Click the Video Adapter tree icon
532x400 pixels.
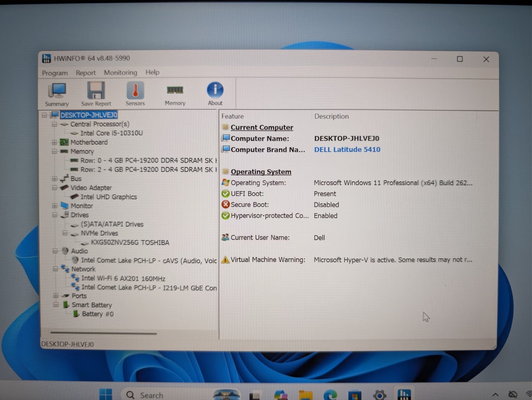pyautogui.click(x=64, y=188)
